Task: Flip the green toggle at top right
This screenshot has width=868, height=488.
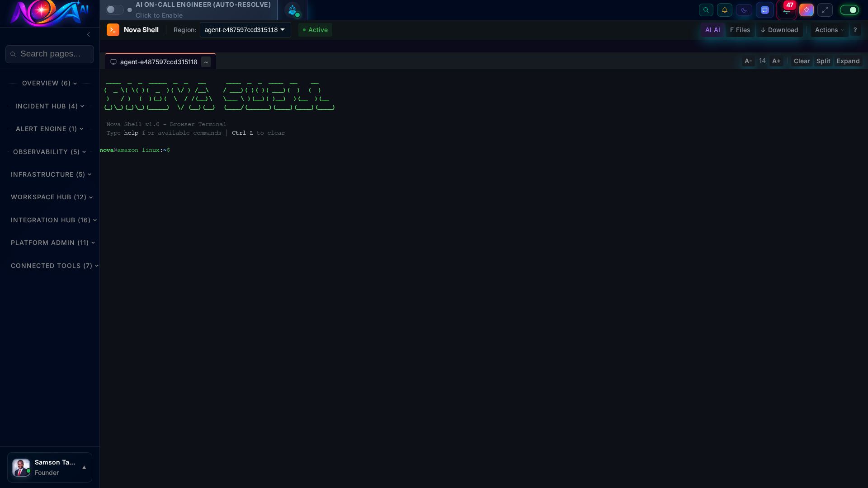Action: [849, 9]
